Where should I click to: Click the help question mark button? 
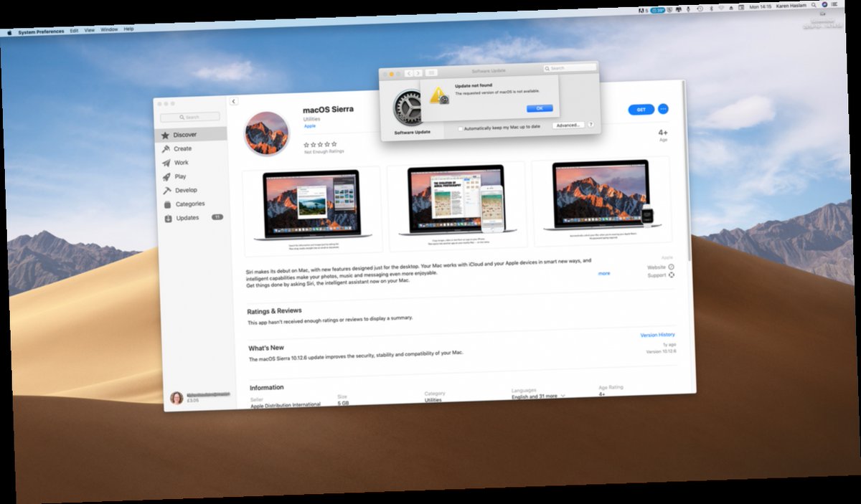(591, 124)
